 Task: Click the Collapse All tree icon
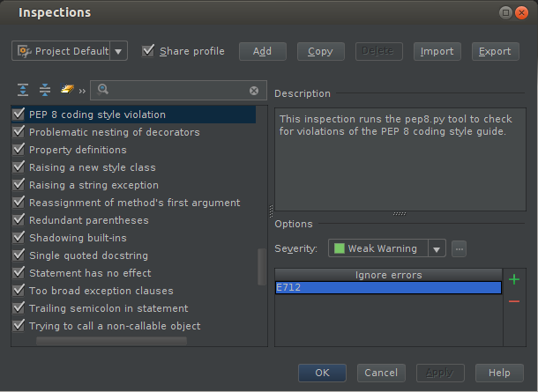pos(44,90)
